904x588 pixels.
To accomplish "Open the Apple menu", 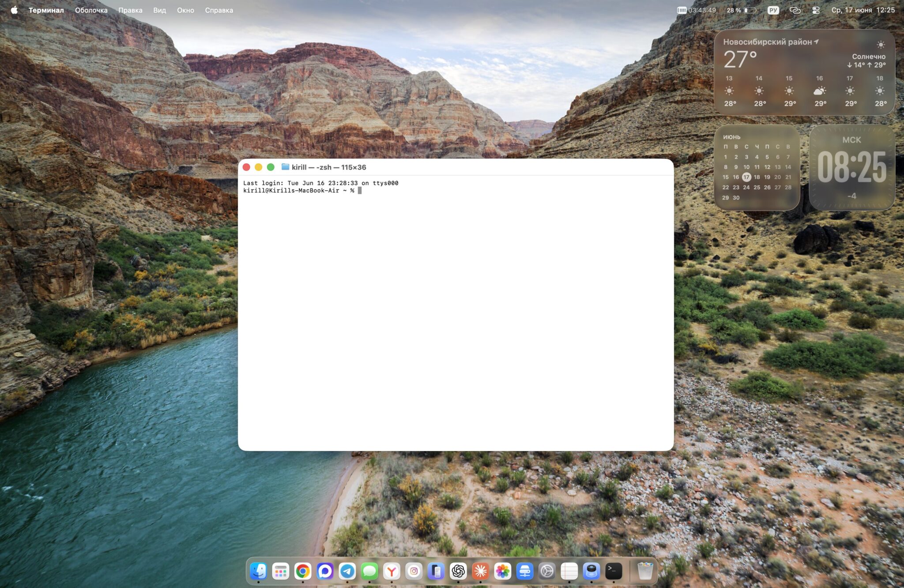I will pos(14,10).
